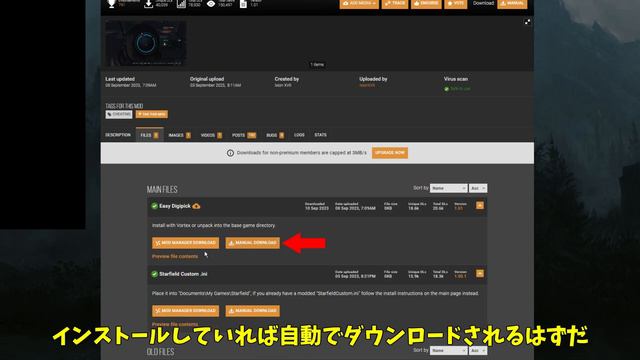Switch to the Videos tab

pyautogui.click(x=211, y=135)
